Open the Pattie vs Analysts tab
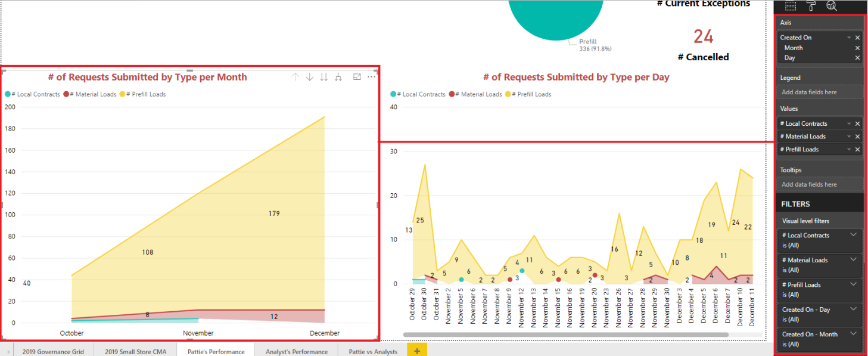The image size is (868, 356). tap(372, 351)
